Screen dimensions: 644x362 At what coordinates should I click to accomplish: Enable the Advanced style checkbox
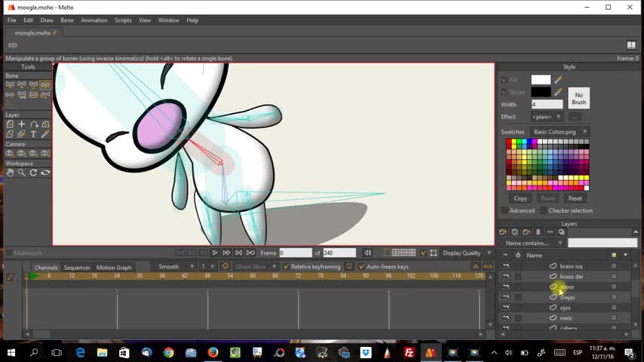[x=504, y=210]
